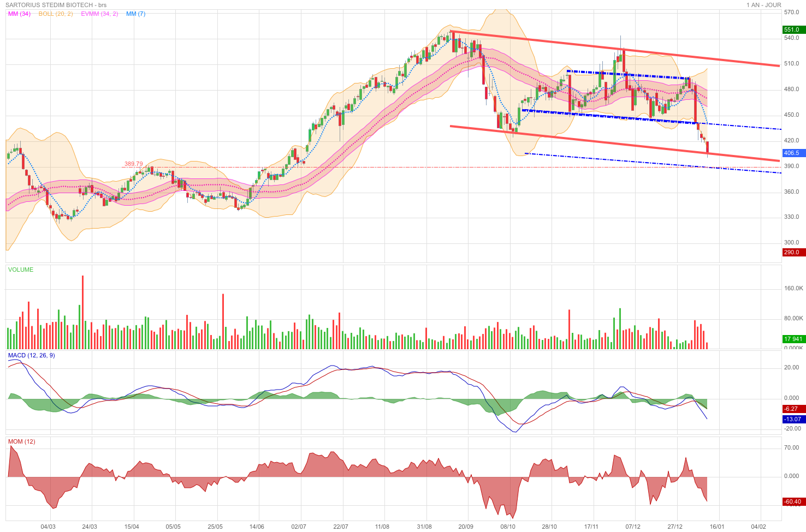Click the green 551.0 high price tag
The image size is (806, 532).
coord(793,29)
